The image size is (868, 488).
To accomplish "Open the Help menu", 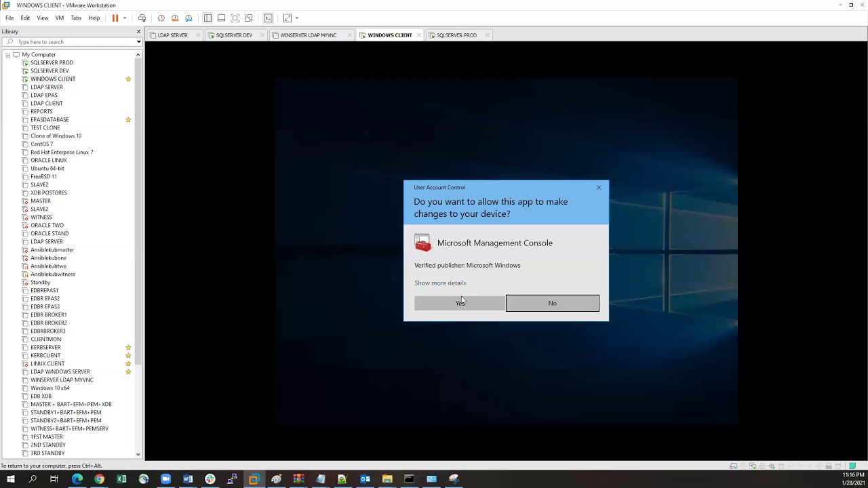I will pos(94,18).
